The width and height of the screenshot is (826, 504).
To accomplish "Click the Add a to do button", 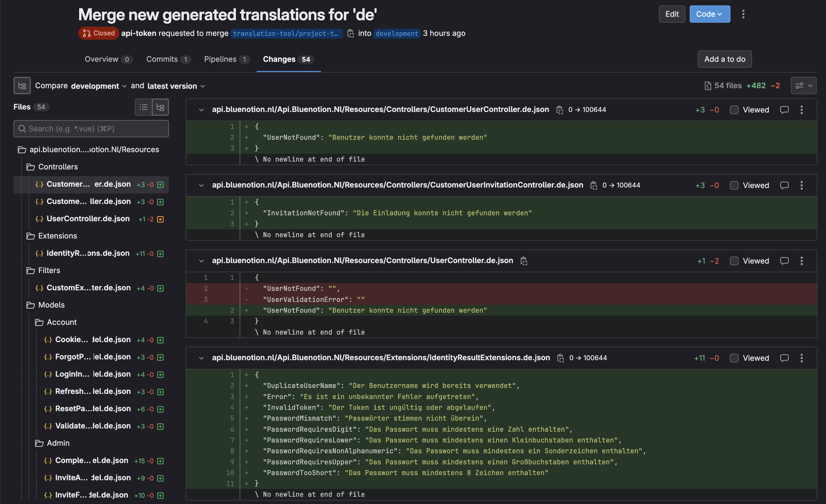I will [x=725, y=59].
